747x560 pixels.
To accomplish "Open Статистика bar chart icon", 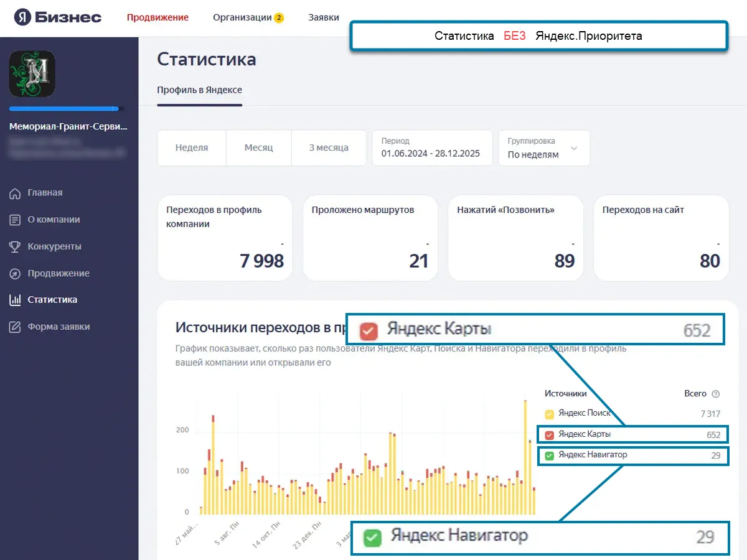I will pos(15,300).
